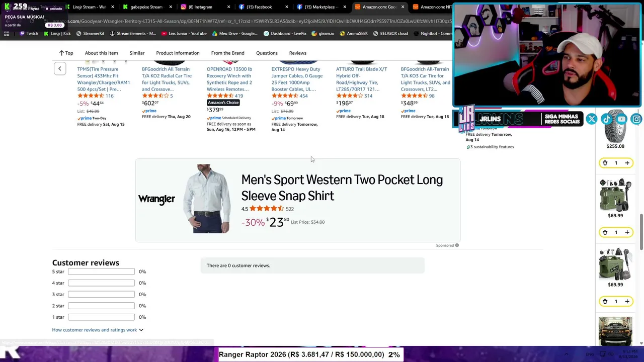Open BFGoodrich All Terrain T/A KO2 tire link
The height and width of the screenshot is (362, 644).
tap(167, 79)
